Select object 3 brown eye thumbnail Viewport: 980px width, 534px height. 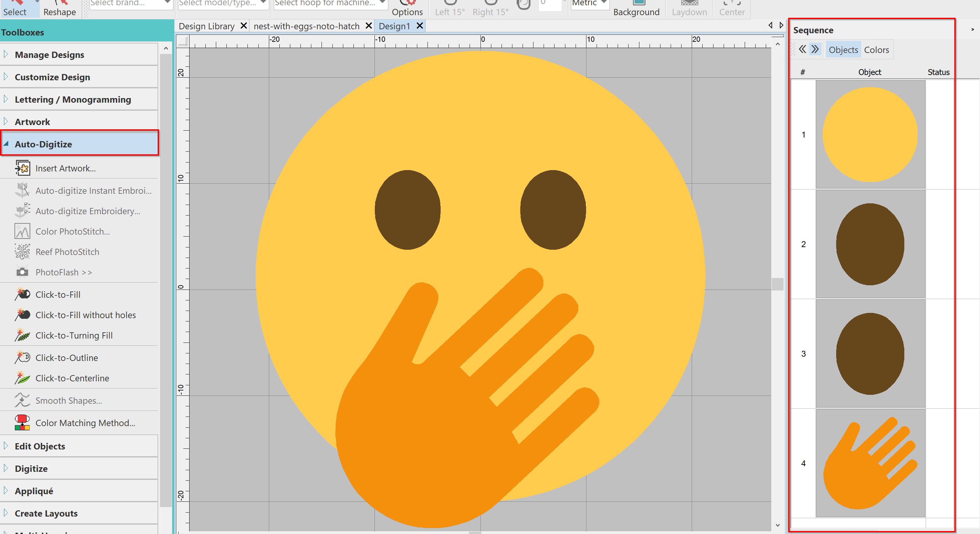[870, 353]
